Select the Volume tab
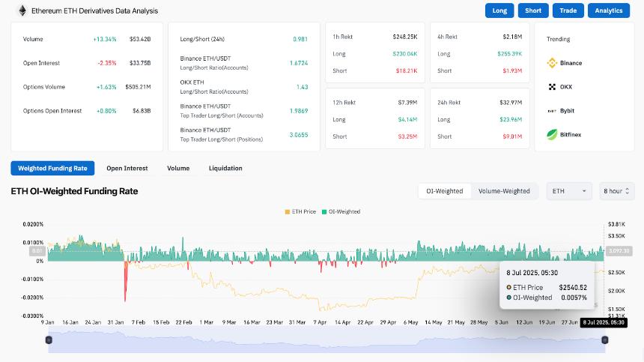This screenshot has width=644, height=362. pos(178,169)
